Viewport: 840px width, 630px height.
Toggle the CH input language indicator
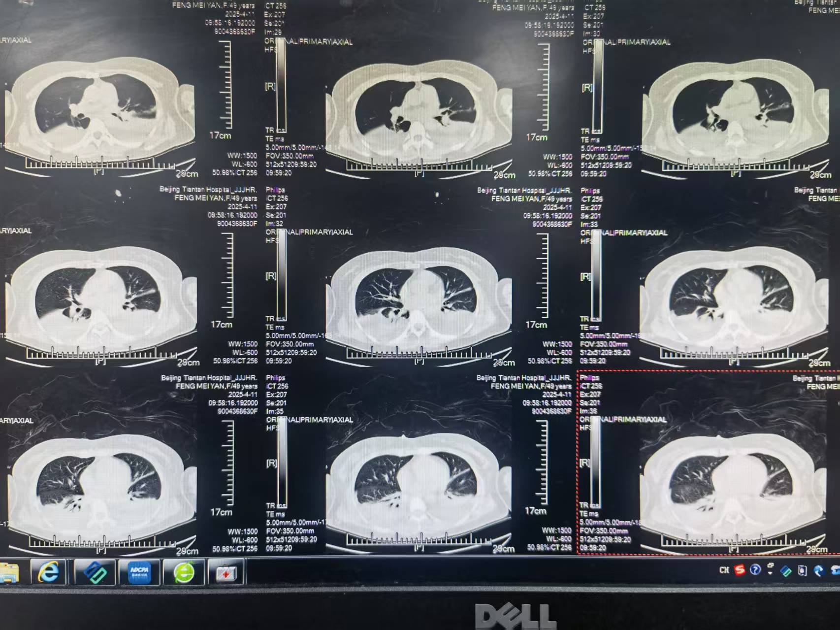coord(724,570)
